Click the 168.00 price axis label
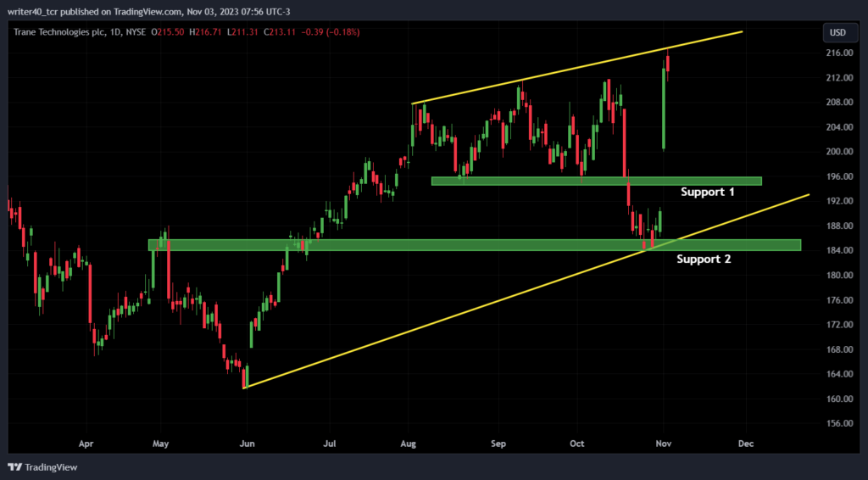This screenshot has width=868, height=480. point(840,349)
